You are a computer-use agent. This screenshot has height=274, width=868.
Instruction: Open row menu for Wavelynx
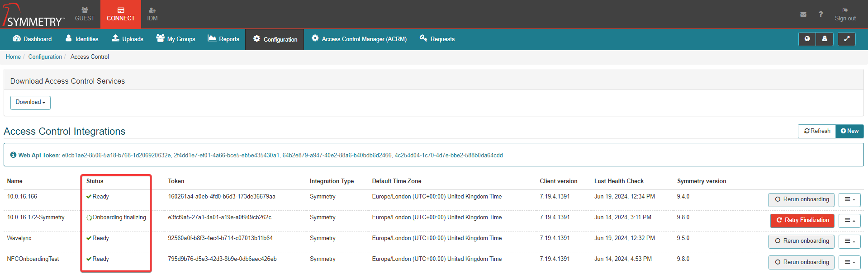[849, 241]
